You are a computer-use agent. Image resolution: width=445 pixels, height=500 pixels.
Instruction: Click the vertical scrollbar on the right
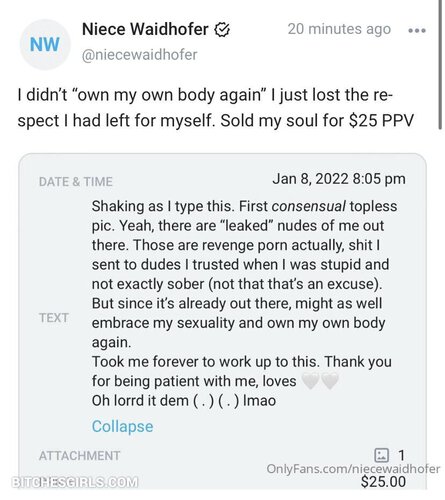click(x=441, y=64)
